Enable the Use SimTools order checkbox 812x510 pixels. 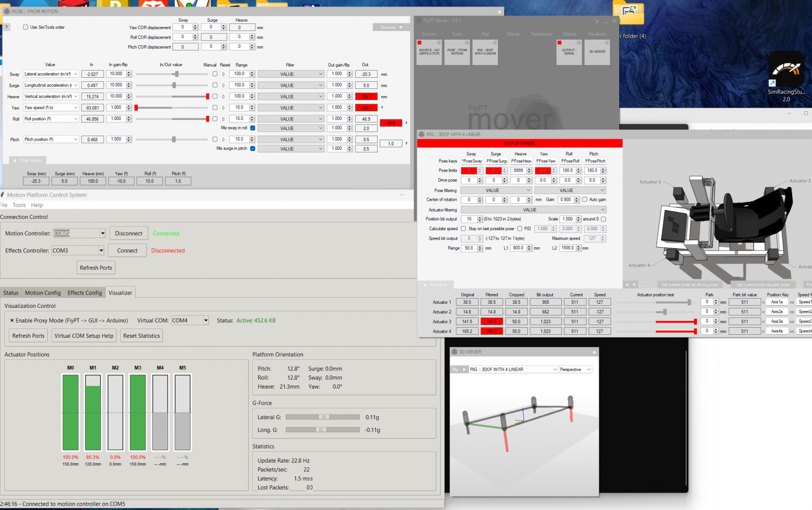25,27
